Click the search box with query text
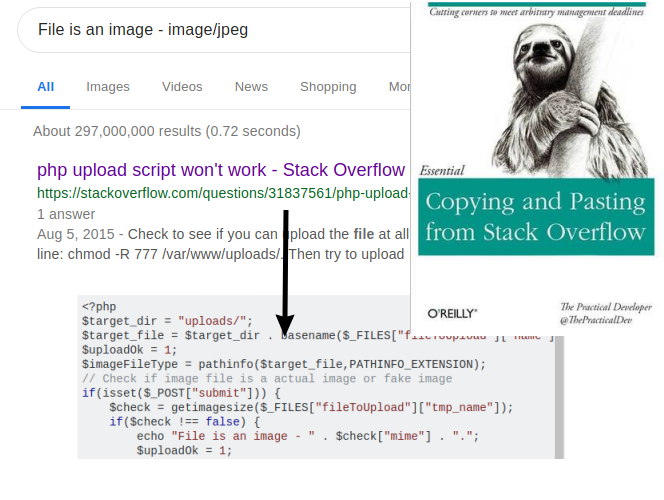Viewport: 664px width, 500px height. [x=214, y=30]
